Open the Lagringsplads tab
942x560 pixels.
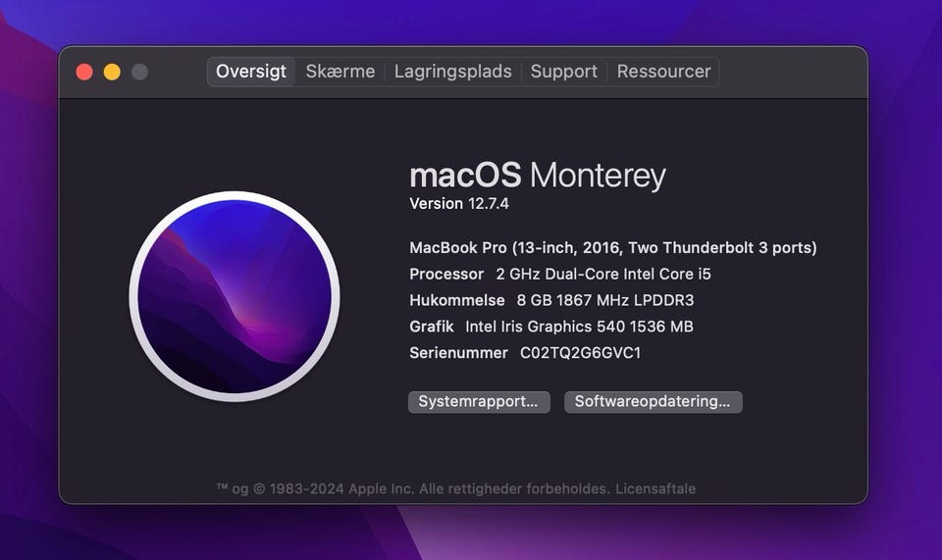453,72
